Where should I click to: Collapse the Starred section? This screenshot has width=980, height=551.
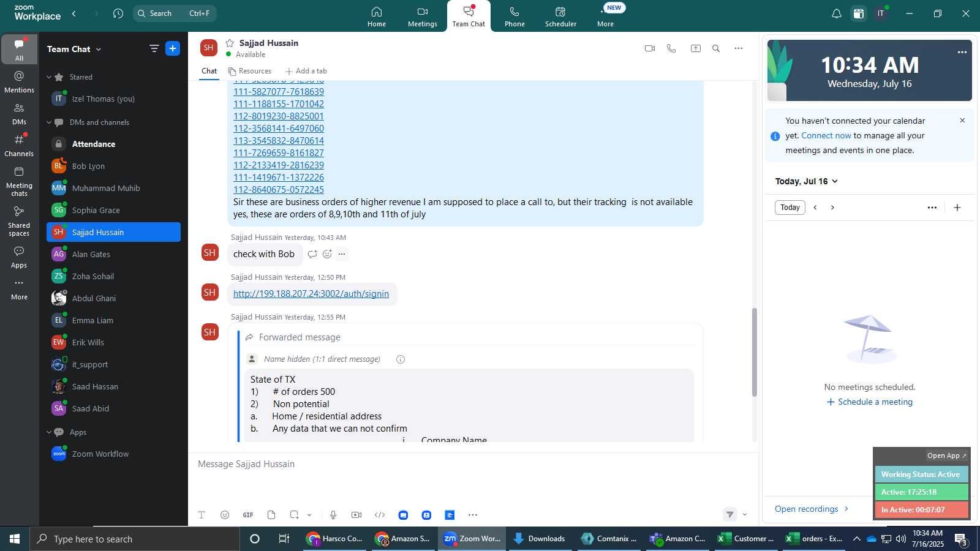coord(49,77)
